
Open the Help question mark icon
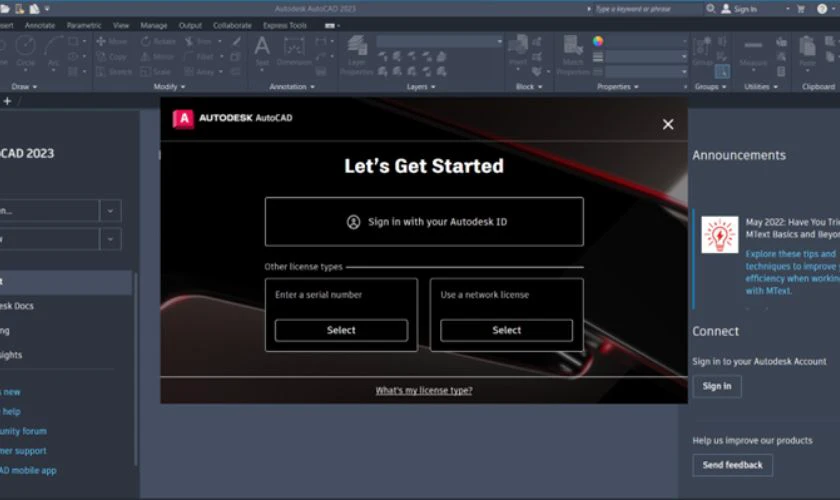[822, 9]
